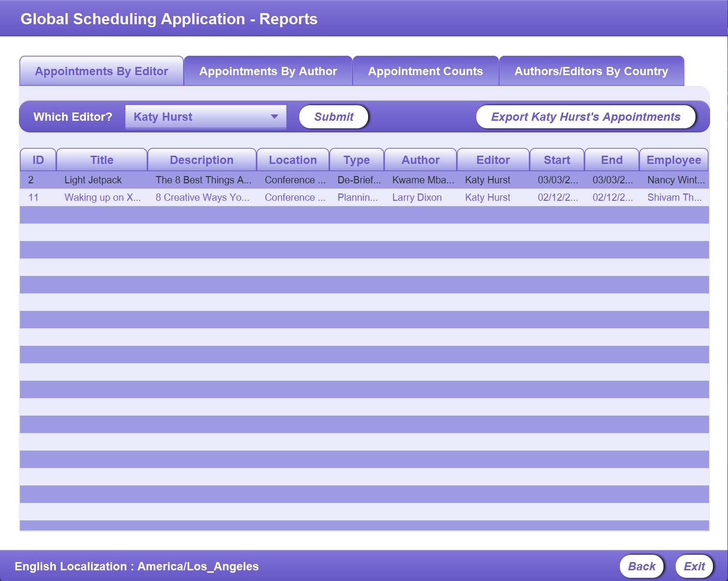The height and width of the screenshot is (581, 728).
Task: Click the Start column header
Action: click(x=556, y=159)
